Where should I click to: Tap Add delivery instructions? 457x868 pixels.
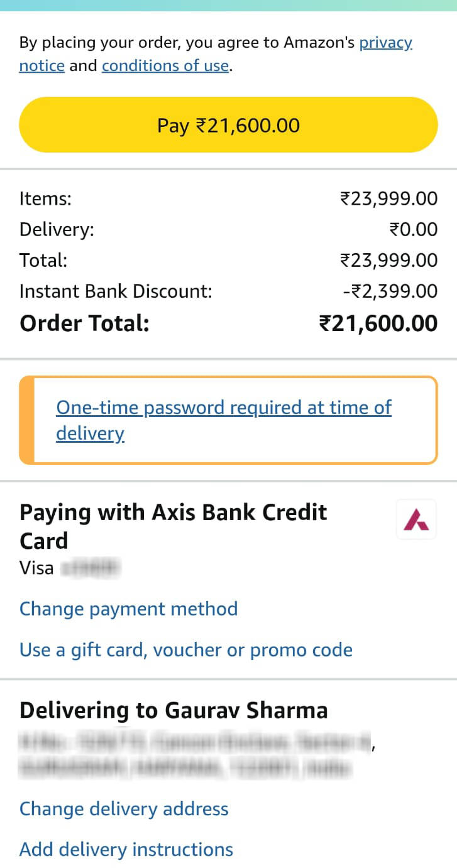tap(126, 849)
